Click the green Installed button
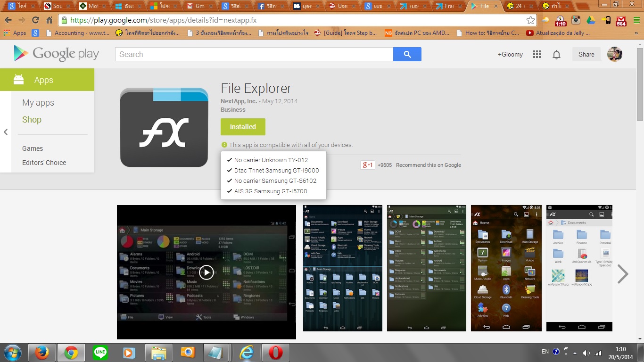644x362 pixels. coord(243,127)
